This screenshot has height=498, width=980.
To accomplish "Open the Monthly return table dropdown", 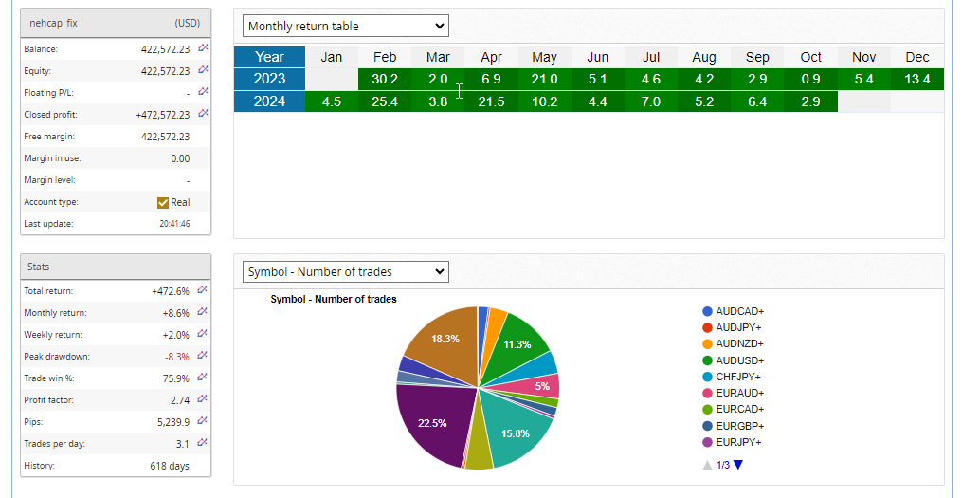I will click(x=345, y=27).
